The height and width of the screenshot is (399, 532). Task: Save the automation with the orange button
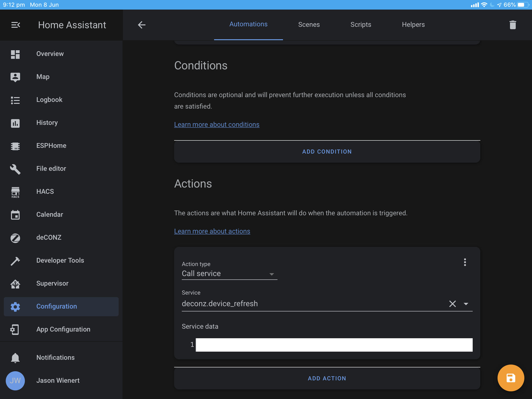(511, 378)
